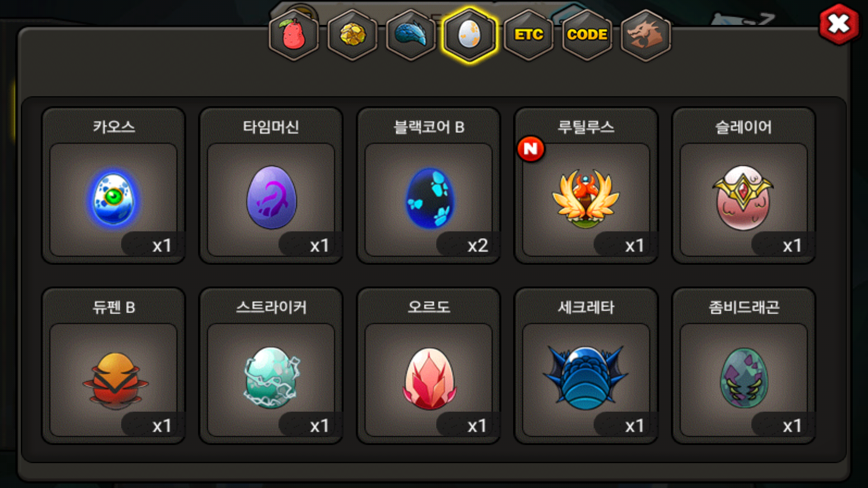Close the inventory with red X
The image size is (868, 488).
[x=839, y=24]
